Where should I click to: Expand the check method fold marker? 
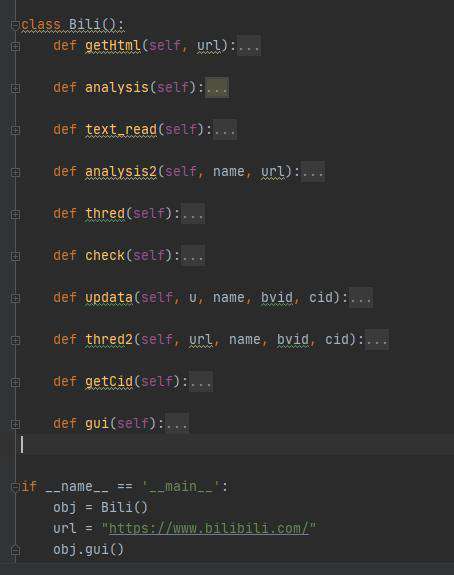click(15, 256)
